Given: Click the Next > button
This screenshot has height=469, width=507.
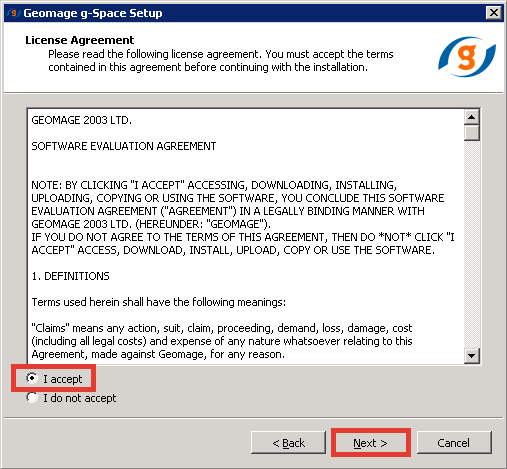Looking at the screenshot, I should pos(371,443).
